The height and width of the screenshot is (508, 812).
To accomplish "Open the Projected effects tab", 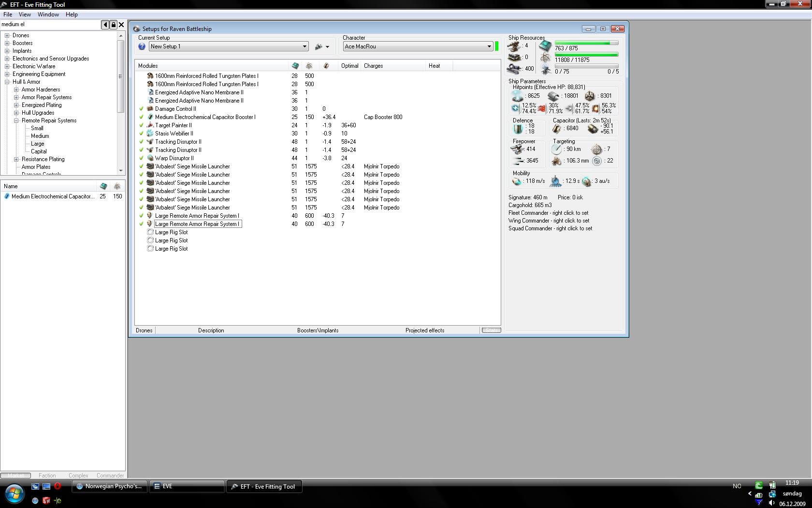I will coord(425,330).
